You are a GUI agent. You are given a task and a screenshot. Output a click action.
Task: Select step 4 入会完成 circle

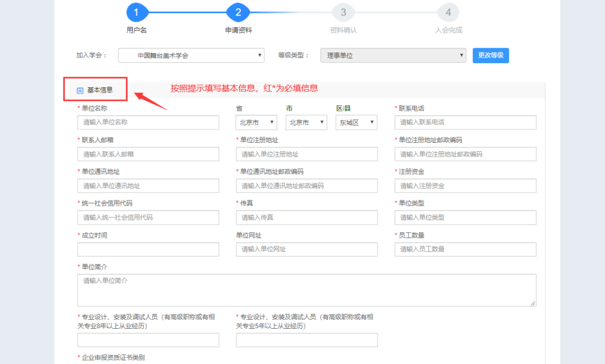[x=448, y=12]
